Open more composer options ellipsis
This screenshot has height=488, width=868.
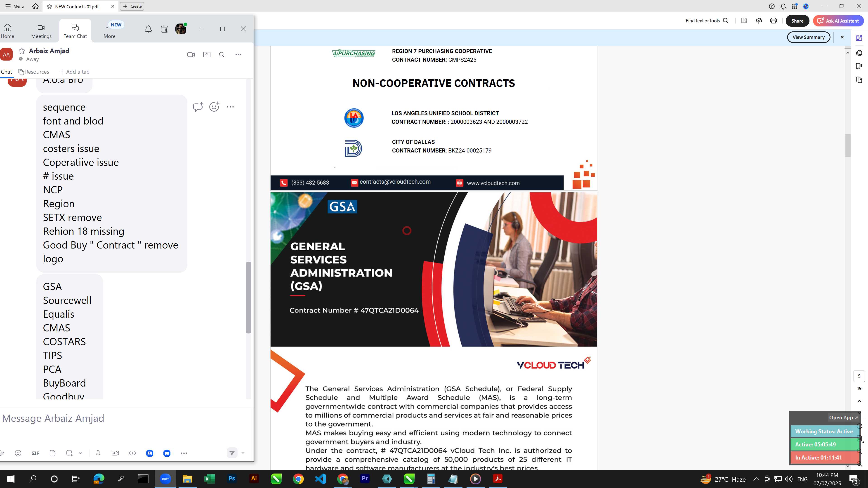click(x=184, y=453)
